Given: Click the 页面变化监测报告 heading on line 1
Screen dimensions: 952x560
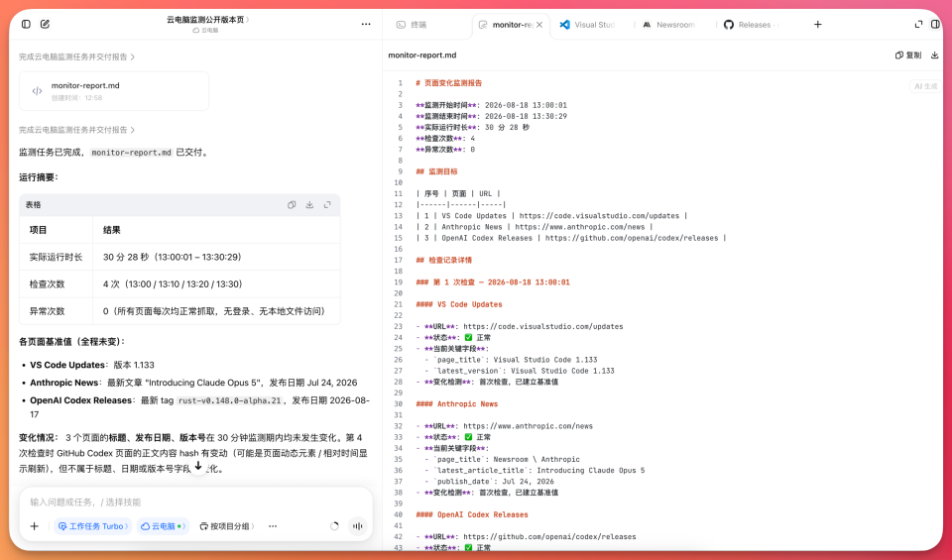Looking at the screenshot, I should pyautogui.click(x=448, y=83).
